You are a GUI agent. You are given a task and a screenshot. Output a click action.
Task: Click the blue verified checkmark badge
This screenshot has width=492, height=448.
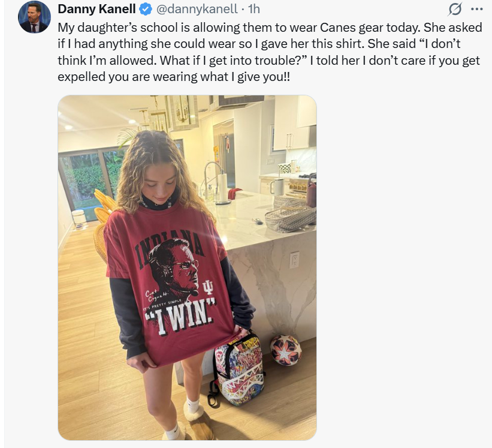(145, 9)
